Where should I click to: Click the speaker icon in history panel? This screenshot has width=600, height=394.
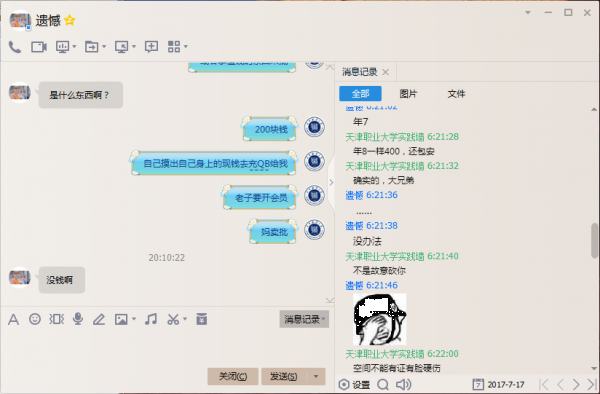(x=403, y=384)
